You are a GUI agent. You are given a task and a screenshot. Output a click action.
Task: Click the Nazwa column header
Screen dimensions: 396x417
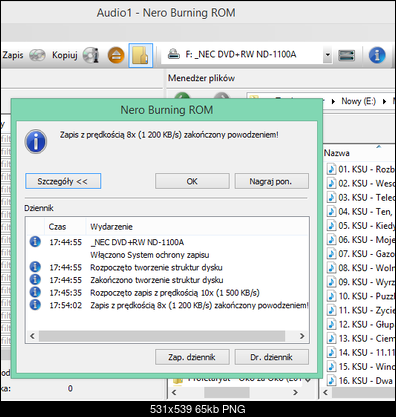[x=337, y=153]
